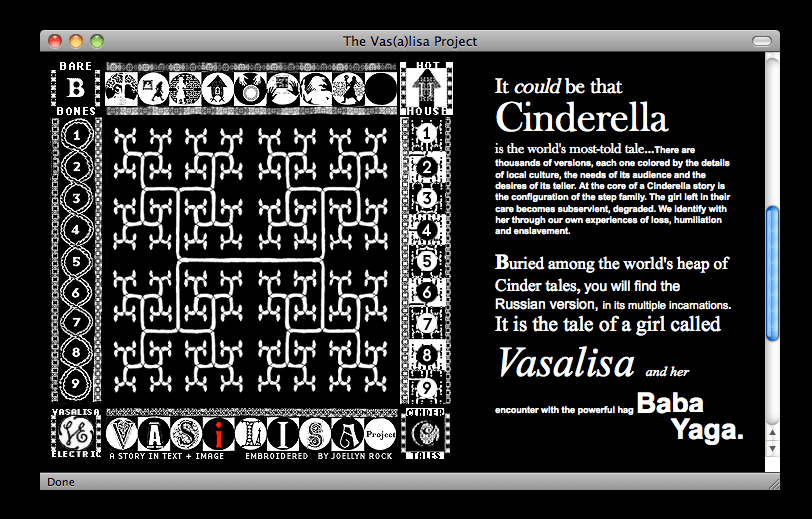Screen dimensions: 812x519
Task: Click the Vasalisa Electric logo icon
Action: point(76,433)
